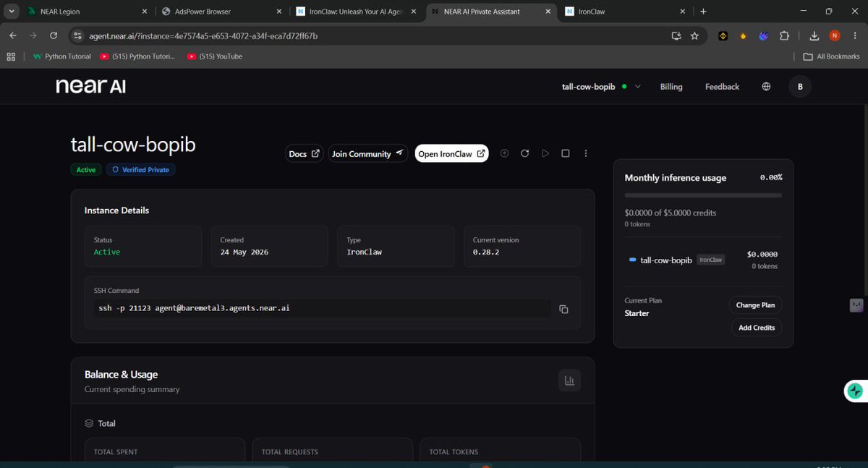
Task: Open the (515) YouTube bookmark
Action: (x=215, y=56)
